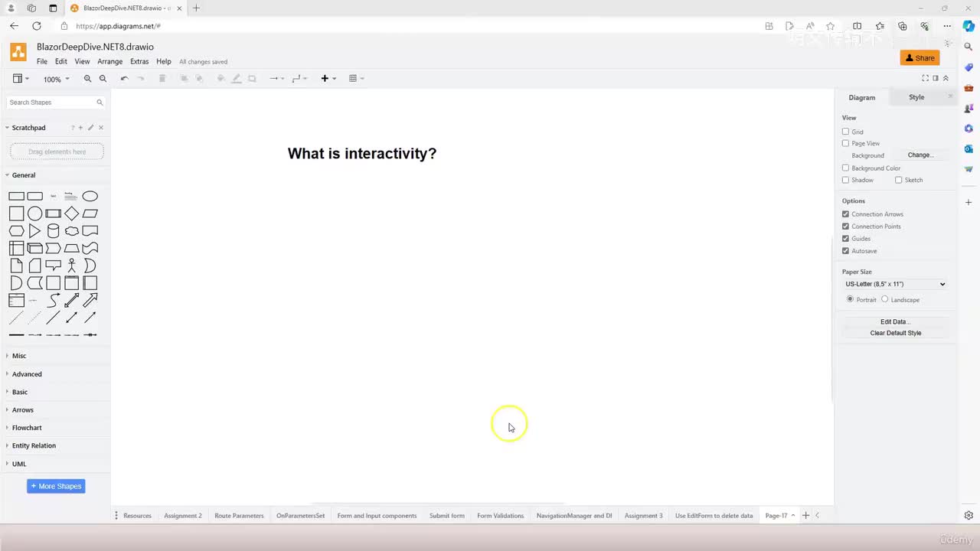The image size is (980, 551).
Task: Edit the Scratchpad with pencil icon
Action: pyautogui.click(x=90, y=128)
